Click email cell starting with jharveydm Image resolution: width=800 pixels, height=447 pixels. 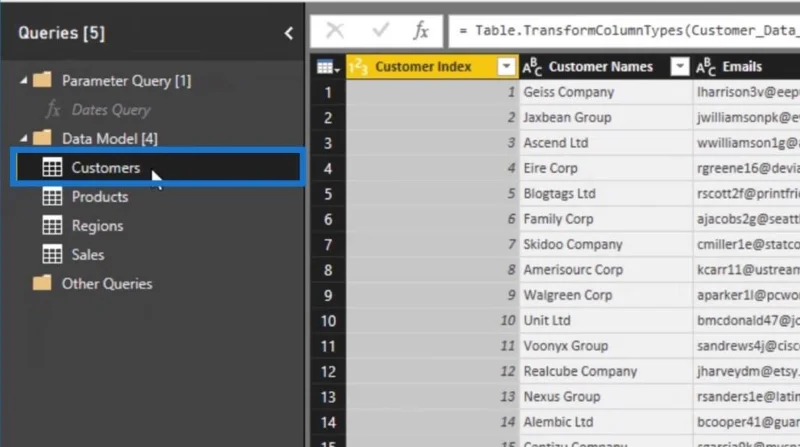[746, 371]
